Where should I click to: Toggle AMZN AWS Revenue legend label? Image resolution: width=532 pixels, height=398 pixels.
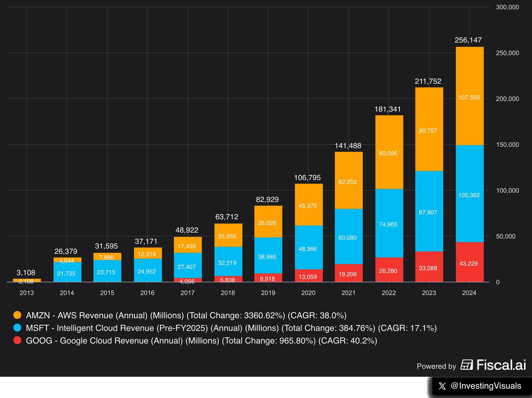click(186, 315)
